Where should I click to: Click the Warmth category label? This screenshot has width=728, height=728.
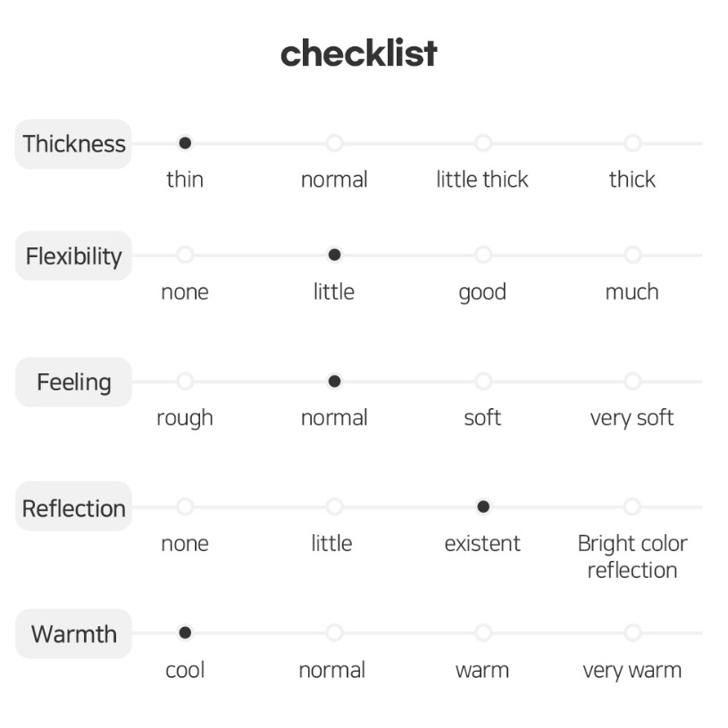(73, 633)
